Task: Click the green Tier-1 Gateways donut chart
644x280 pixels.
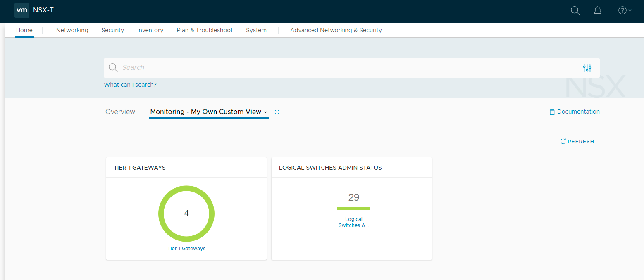Action: (x=186, y=214)
